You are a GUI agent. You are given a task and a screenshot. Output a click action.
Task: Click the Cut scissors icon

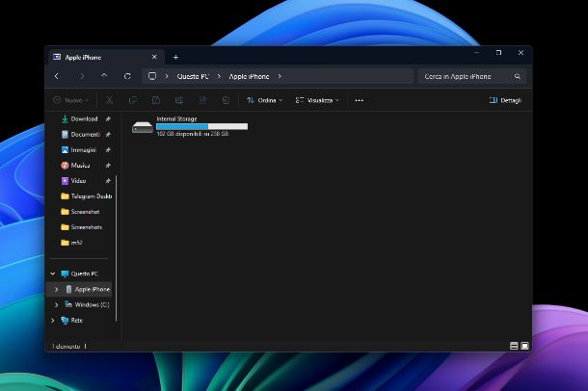pos(110,100)
